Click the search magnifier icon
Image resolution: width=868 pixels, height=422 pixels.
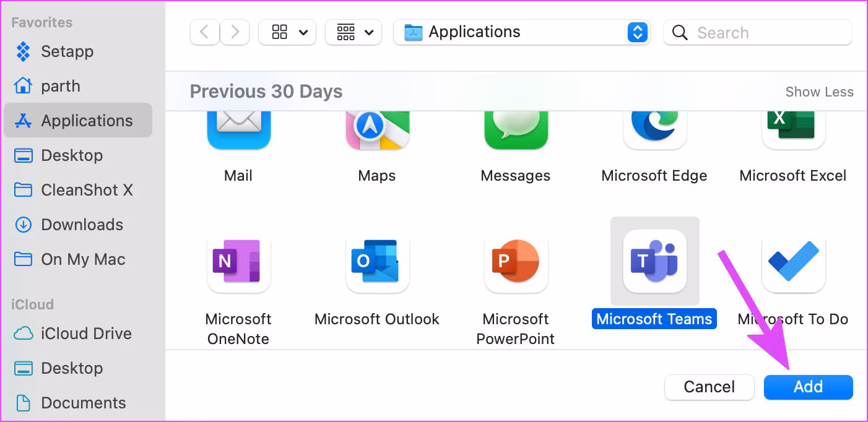(x=680, y=33)
